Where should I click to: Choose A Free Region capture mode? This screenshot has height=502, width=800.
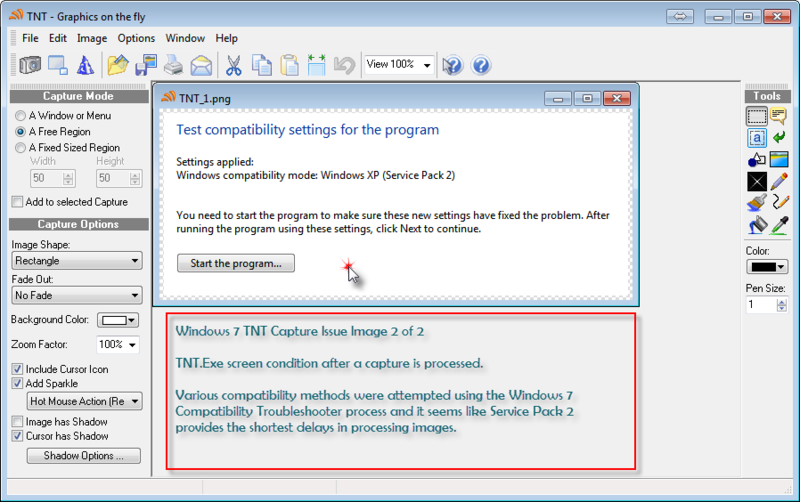pyautogui.click(x=53, y=132)
